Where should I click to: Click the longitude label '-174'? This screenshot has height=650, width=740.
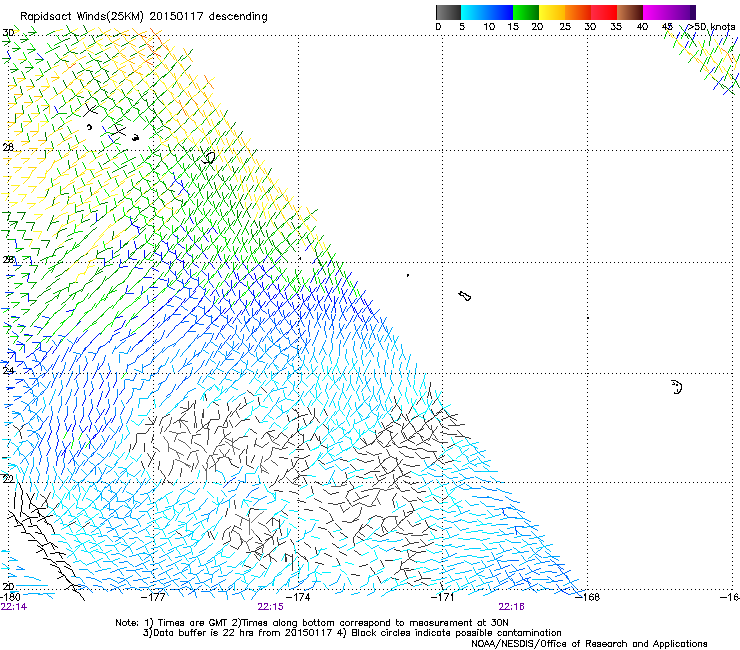[x=298, y=597]
